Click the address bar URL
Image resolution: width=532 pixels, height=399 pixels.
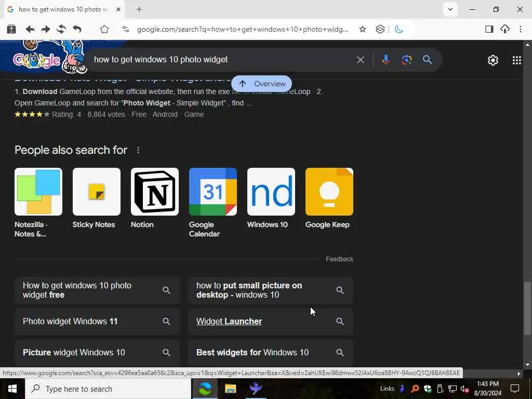(242, 29)
